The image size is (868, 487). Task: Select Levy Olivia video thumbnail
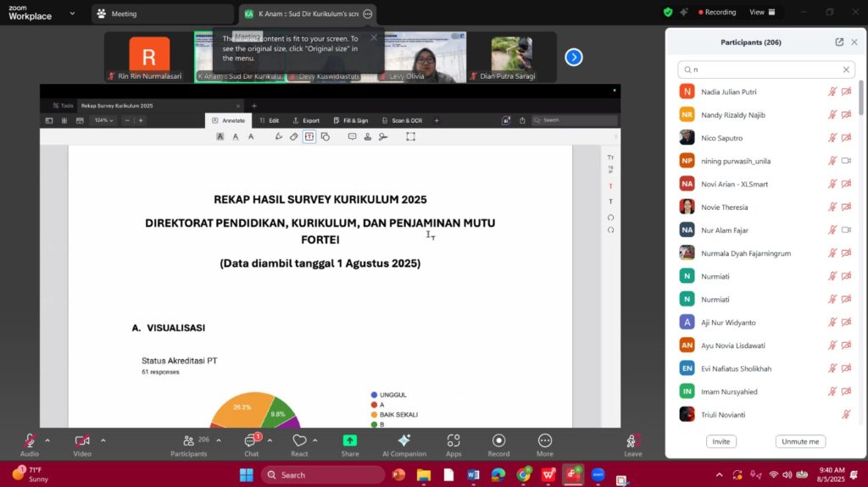pos(426,57)
